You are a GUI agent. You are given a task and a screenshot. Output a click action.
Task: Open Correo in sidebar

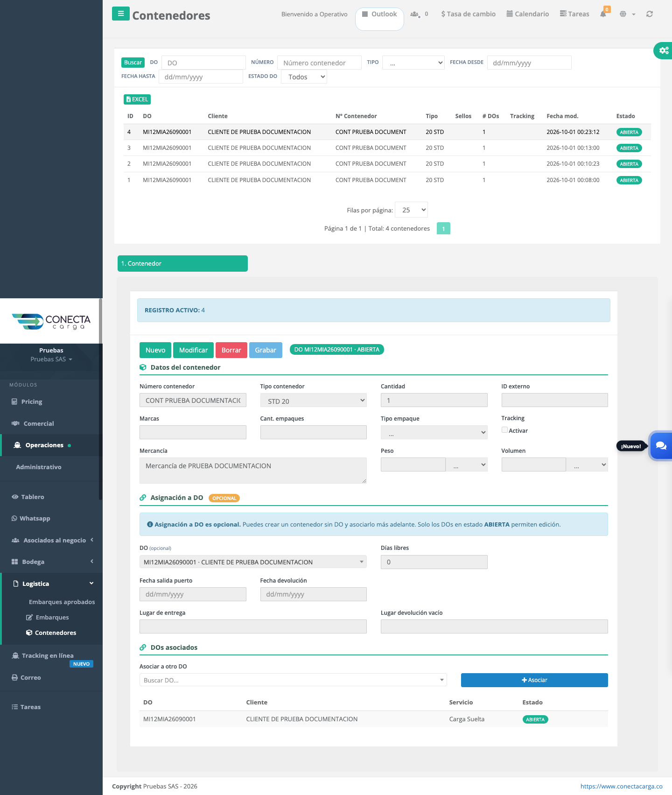coord(30,677)
